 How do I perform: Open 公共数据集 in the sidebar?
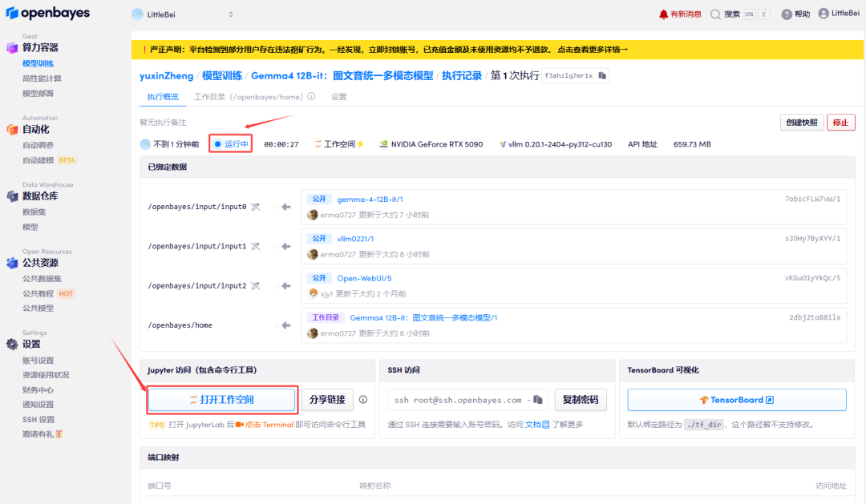[x=42, y=279]
